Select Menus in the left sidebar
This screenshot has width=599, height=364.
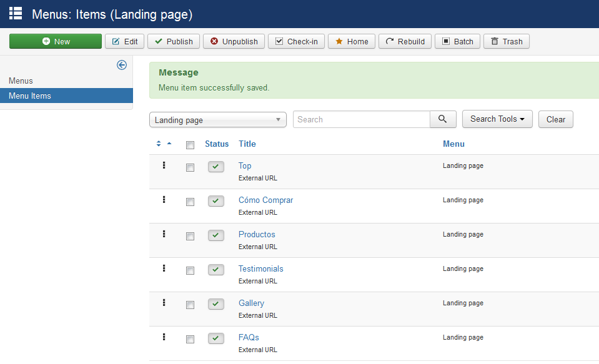click(21, 81)
